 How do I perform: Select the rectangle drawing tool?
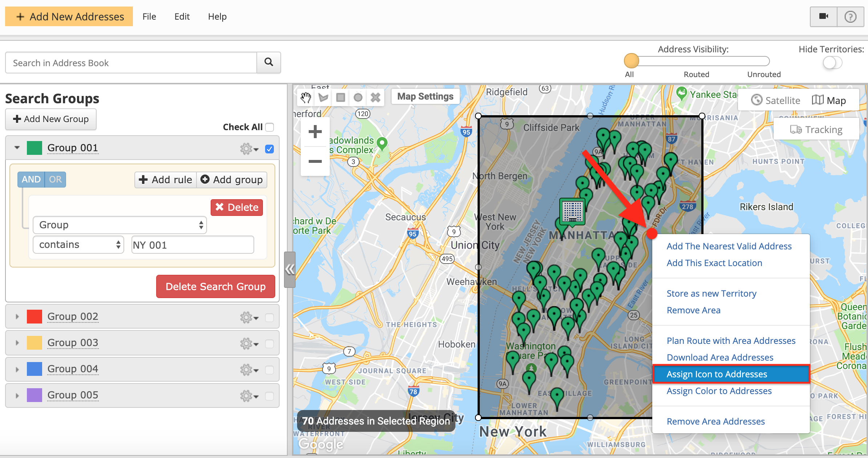coord(341,97)
